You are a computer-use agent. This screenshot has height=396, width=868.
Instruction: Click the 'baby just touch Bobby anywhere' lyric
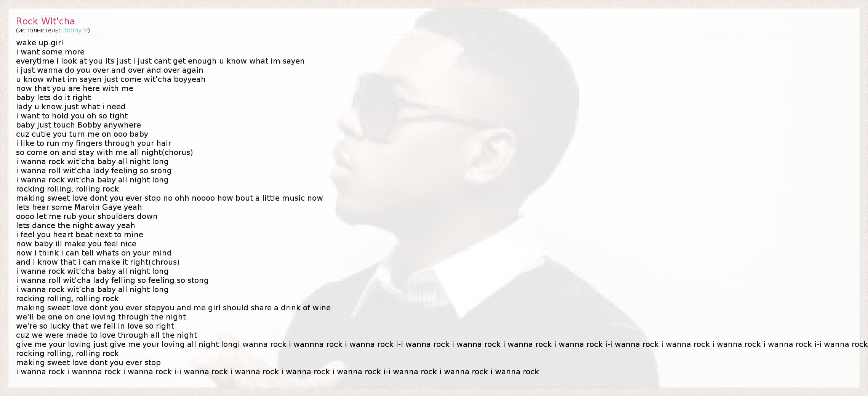pos(78,125)
